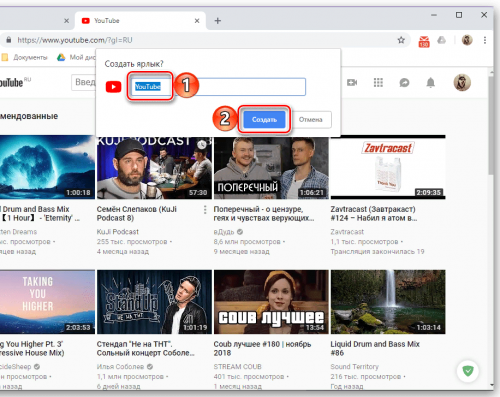
Task: Click the address bar URL
Action: [x=75, y=40]
